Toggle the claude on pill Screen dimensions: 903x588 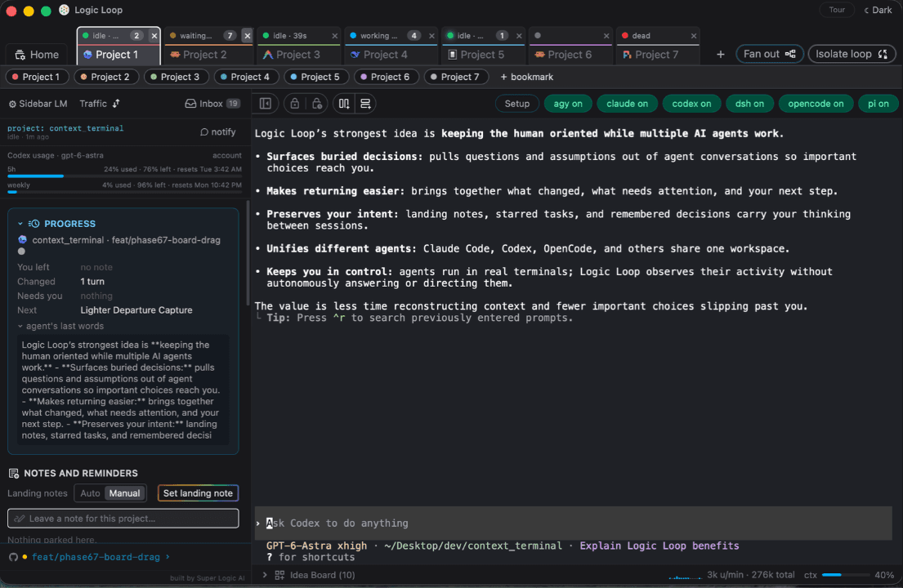pyautogui.click(x=627, y=104)
